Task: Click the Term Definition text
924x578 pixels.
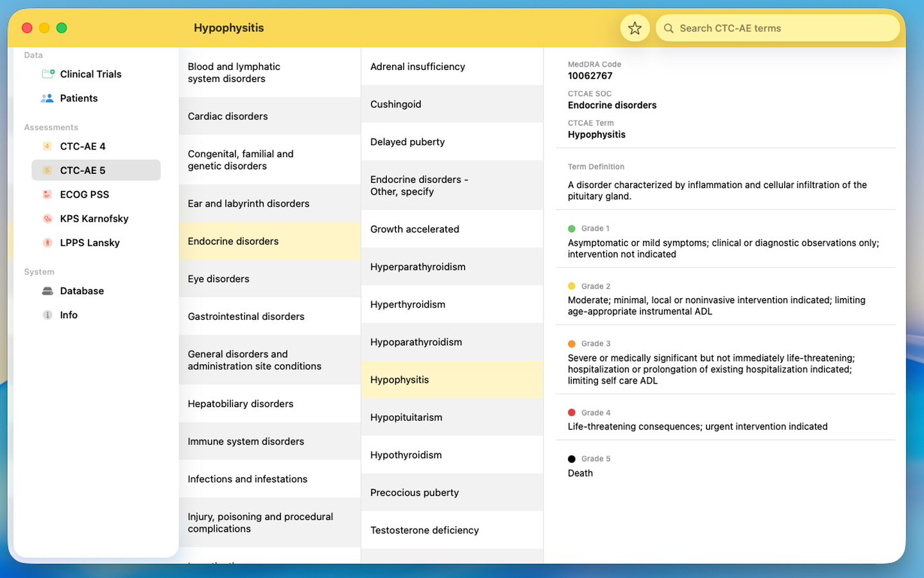Action: point(717,191)
